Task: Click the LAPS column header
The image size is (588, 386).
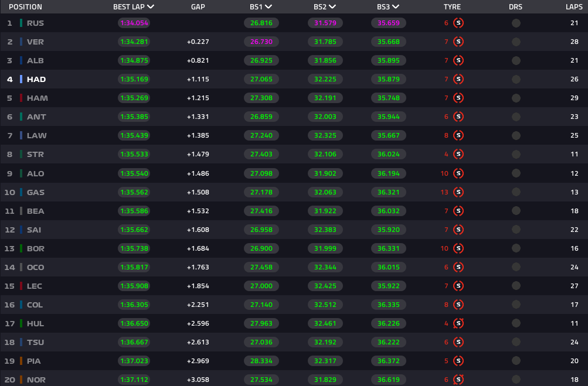Action: (x=575, y=7)
